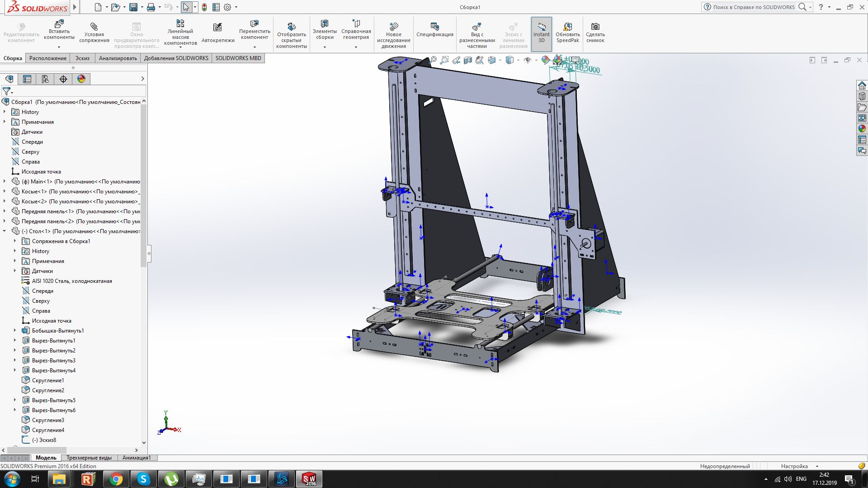The image size is (868, 488).
Task: Expand Передняя панель<1> node
Action: pos(5,211)
